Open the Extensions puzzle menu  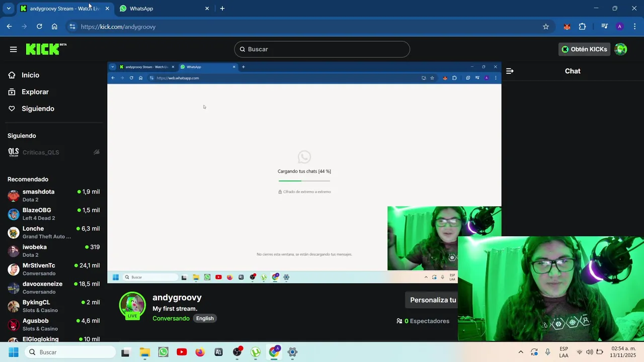(583, 27)
